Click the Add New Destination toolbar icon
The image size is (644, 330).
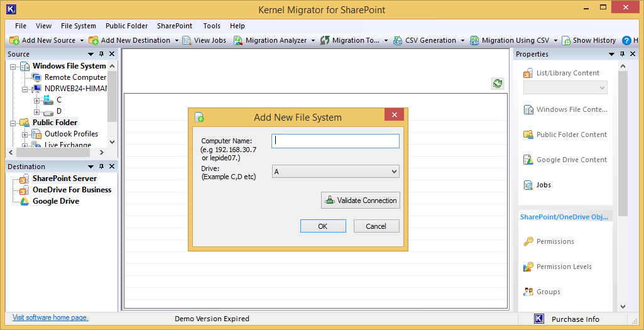click(94, 40)
